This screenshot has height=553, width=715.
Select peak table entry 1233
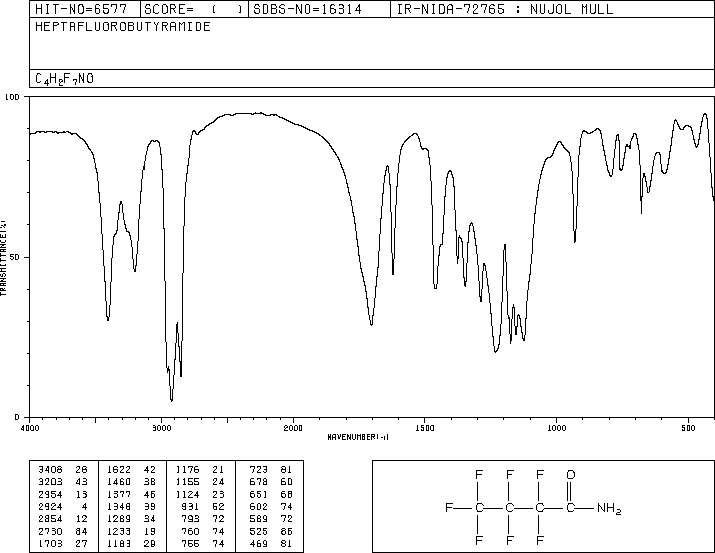(x=119, y=531)
